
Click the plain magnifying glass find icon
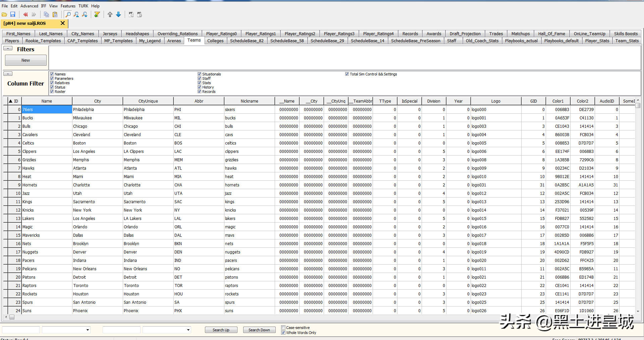68,14
